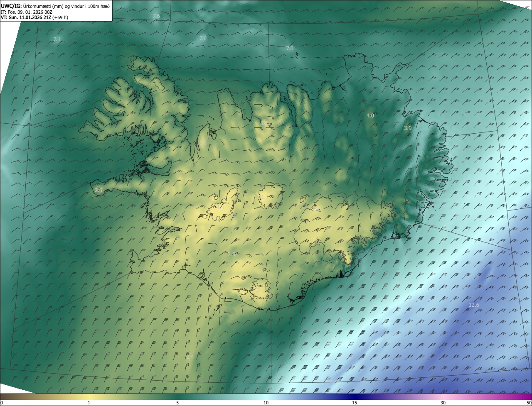Image resolution: width=532 pixels, height=406 pixels.
Task: Click the 'VT: Sun. 11.01.2026 21Z (+69 h)' line
Action: tap(34, 17)
